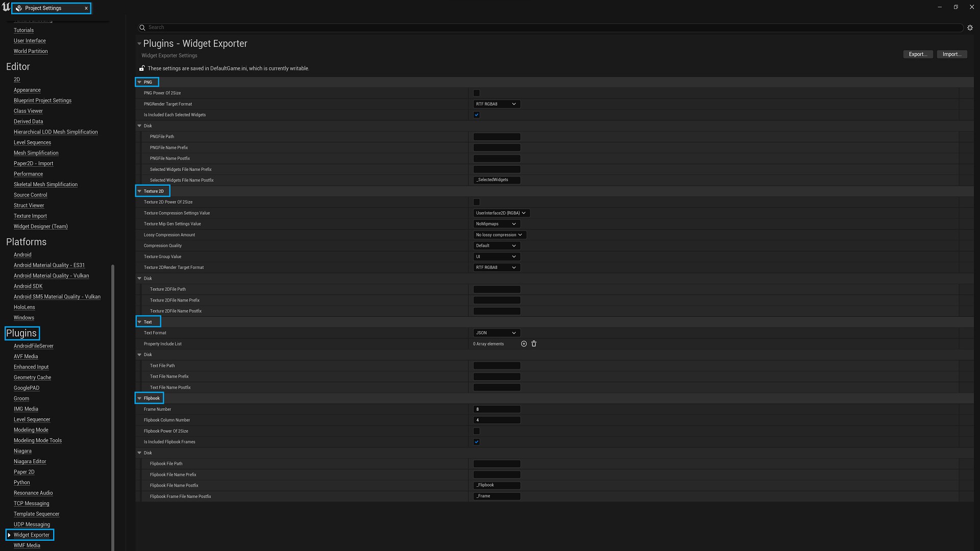The image size is (980, 551).
Task: Enable PNG Power Of 2Size
Action: [476, 93]
